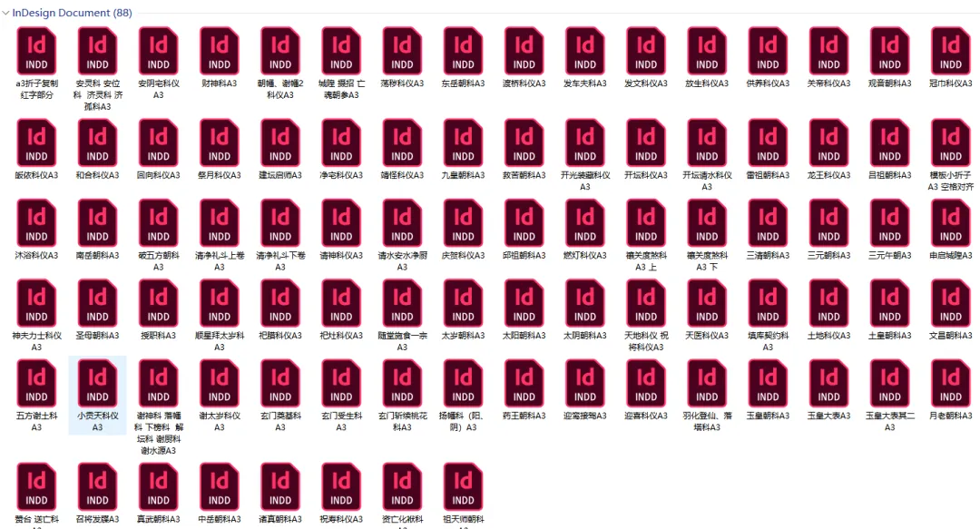Screen dimensions: 980x529
Task: Click the 冠巾科仪A3 file icon
Action: (951, 51)
